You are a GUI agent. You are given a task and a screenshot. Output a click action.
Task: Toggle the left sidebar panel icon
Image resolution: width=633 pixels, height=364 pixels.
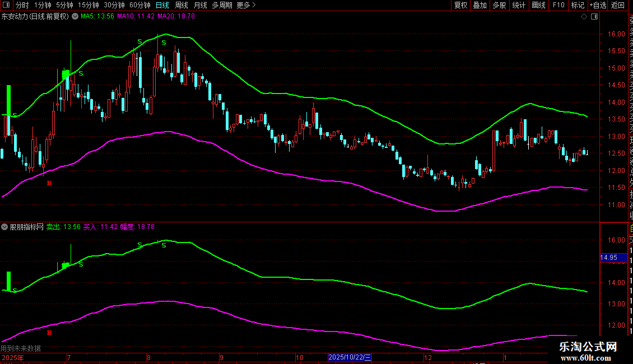coord(7,5)
